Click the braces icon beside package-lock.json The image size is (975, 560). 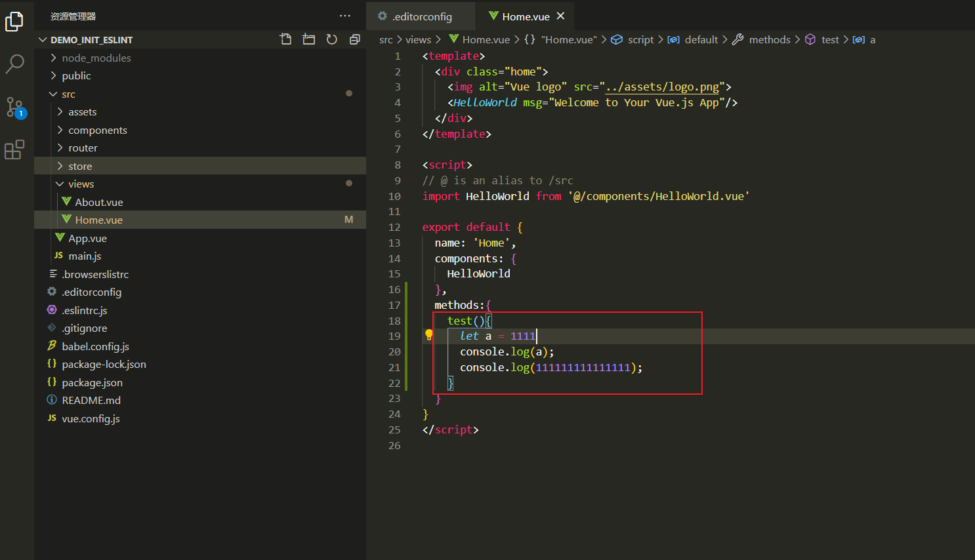point(52,363)
